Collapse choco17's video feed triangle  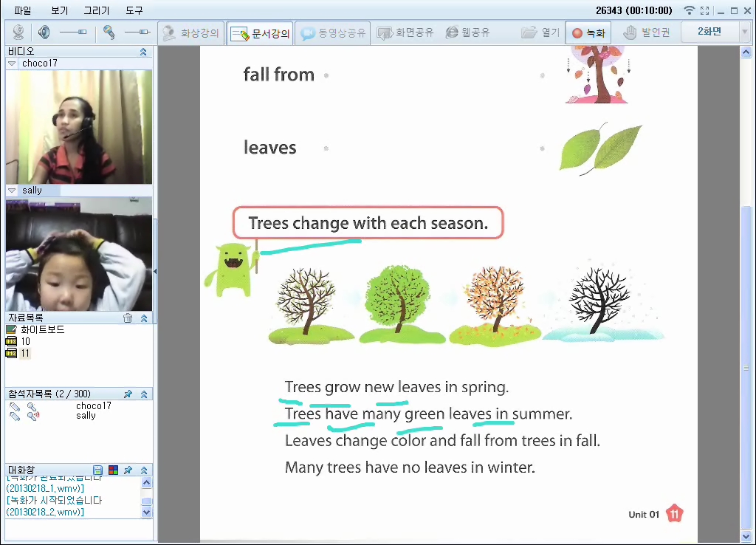[12, 64]
